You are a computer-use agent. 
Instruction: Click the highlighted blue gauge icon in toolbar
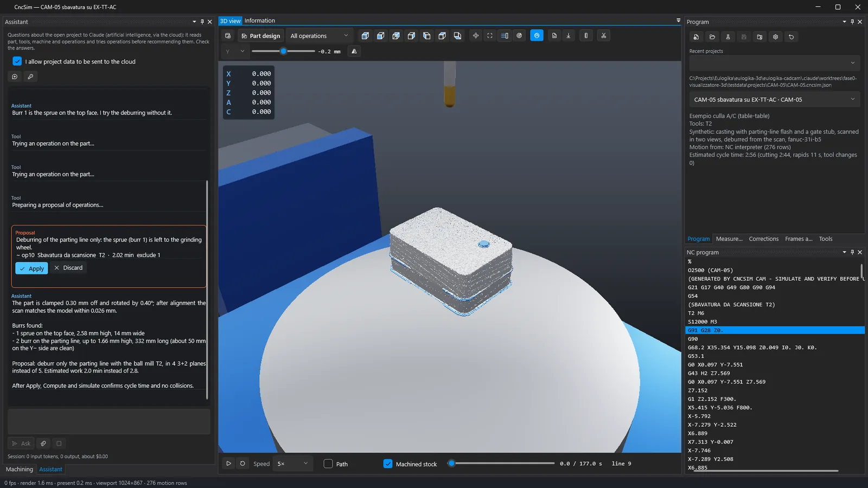pyautogui.click(x=537, y=35)
